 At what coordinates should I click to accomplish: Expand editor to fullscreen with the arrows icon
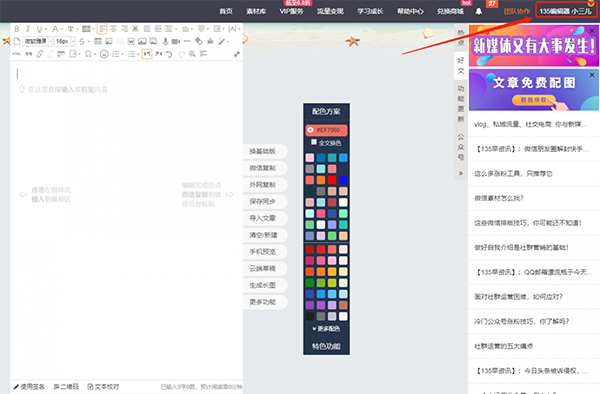click(237, 54)
